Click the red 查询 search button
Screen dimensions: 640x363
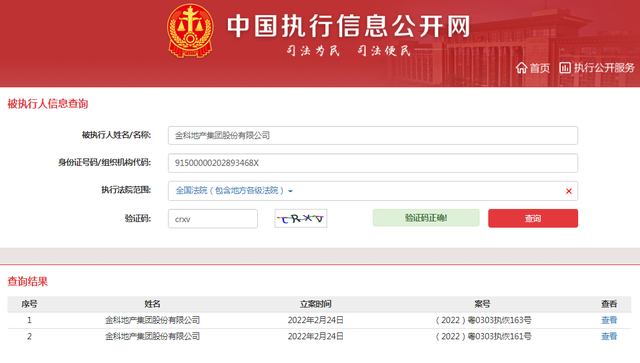533,218
